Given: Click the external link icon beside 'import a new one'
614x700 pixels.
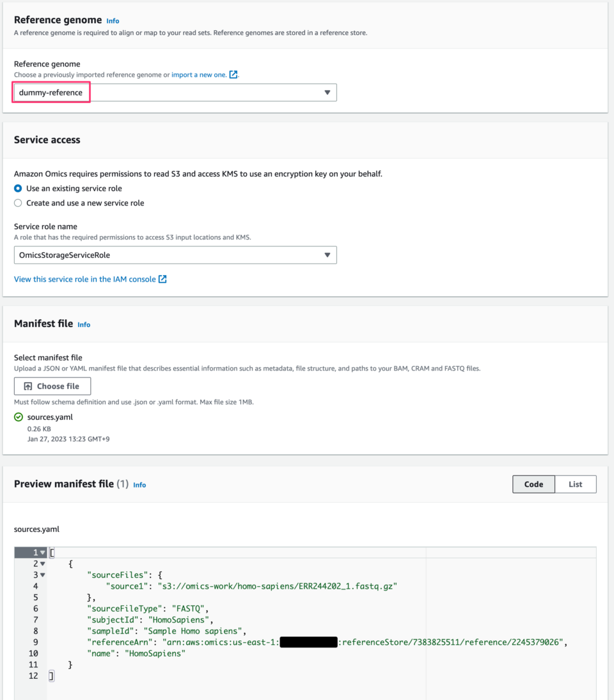Looking at the screenshot, I should pyautogui.click(x=233, y=75).
